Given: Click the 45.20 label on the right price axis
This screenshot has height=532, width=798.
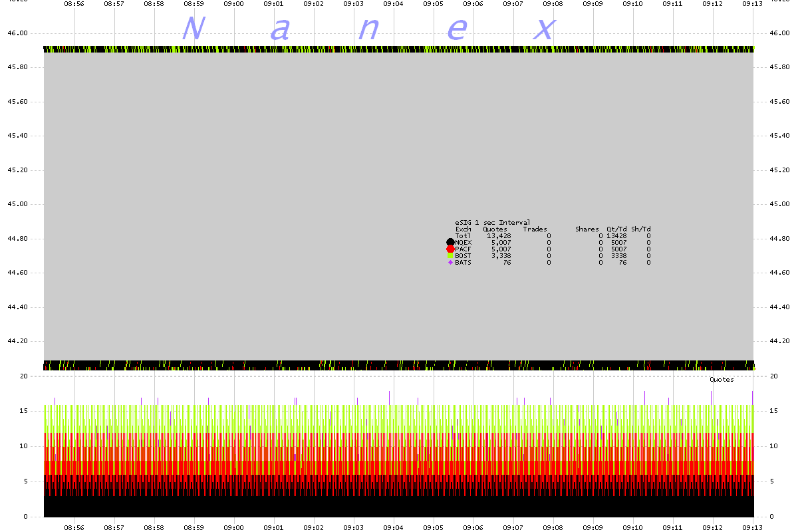Looking at the screenshot, I should 779,170.
